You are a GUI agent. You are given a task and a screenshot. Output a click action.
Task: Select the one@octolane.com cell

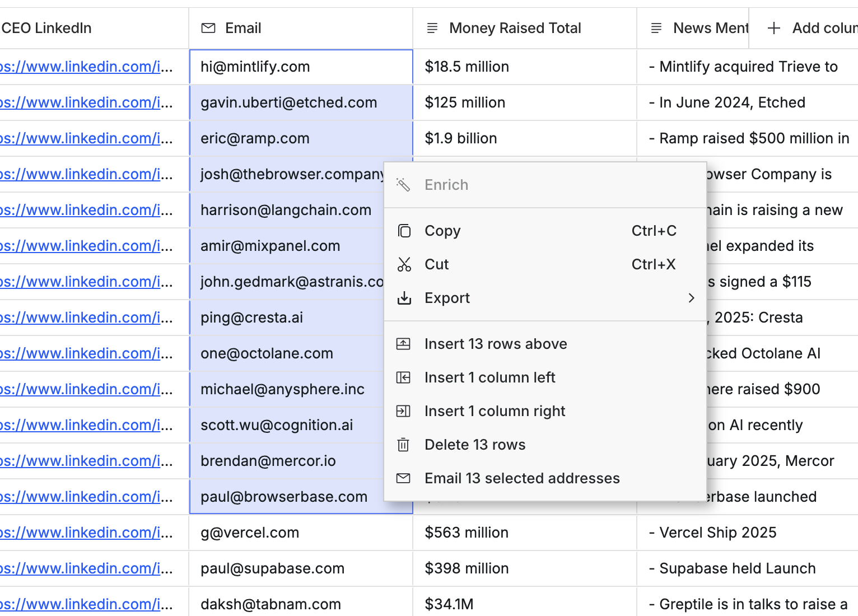pyautogui.click(x=286, y=353)
